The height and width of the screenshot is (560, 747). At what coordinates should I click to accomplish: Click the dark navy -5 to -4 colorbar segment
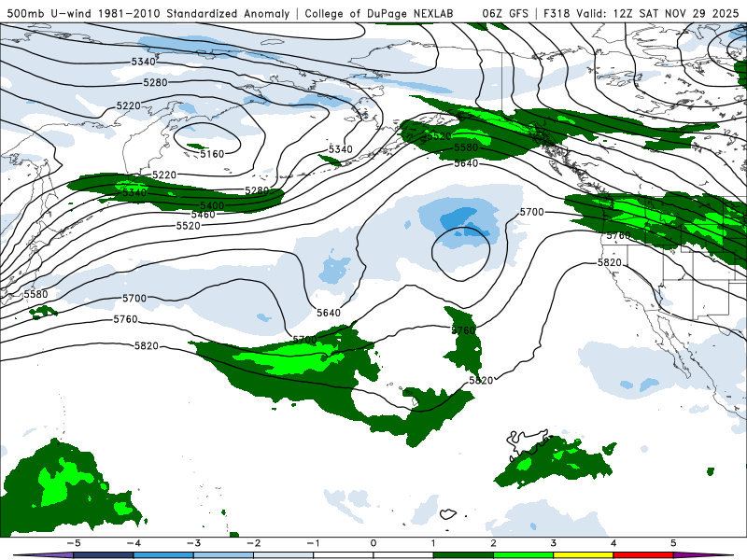(x=104, y=555)
